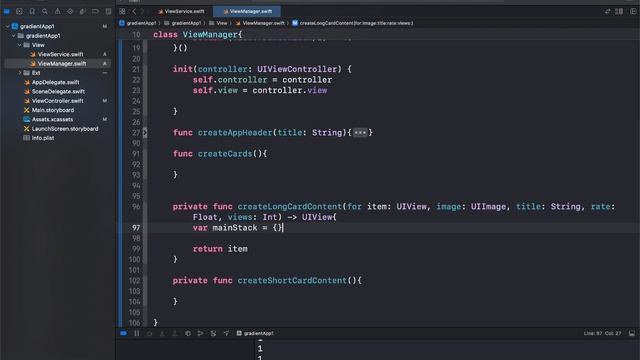Collapse the View folder
The height and width of the screenshot is (360, 640).
pyautogui.click(x=20, y=45)
